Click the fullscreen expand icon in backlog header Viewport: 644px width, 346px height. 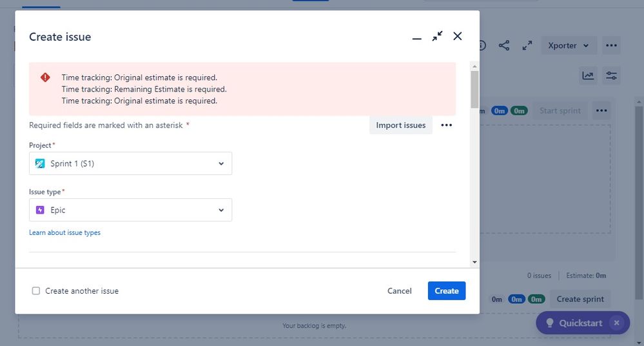coord(527,45)
